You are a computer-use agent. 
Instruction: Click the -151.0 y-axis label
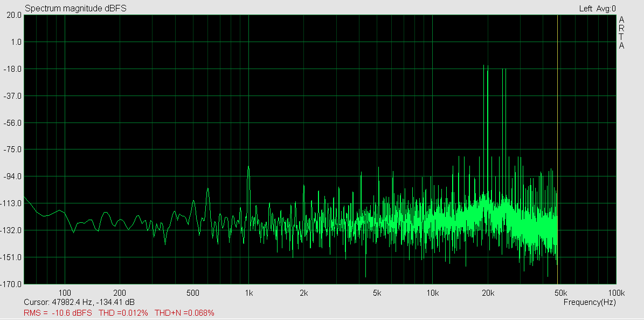click(11, 257)
